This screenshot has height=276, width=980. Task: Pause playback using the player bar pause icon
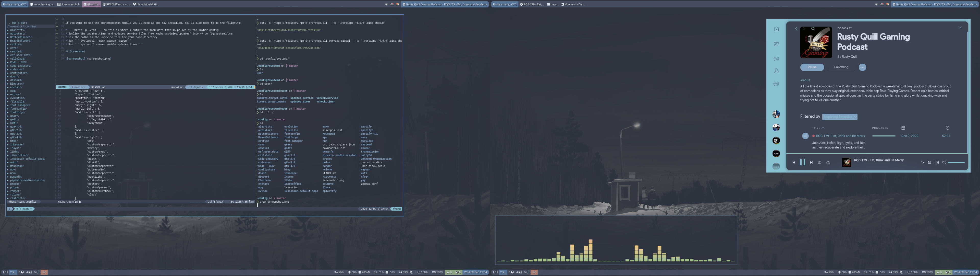pyautogui.click(x=803, y=162)
